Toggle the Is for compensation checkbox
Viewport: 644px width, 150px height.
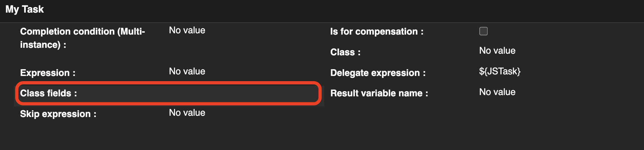coord(483,31)
